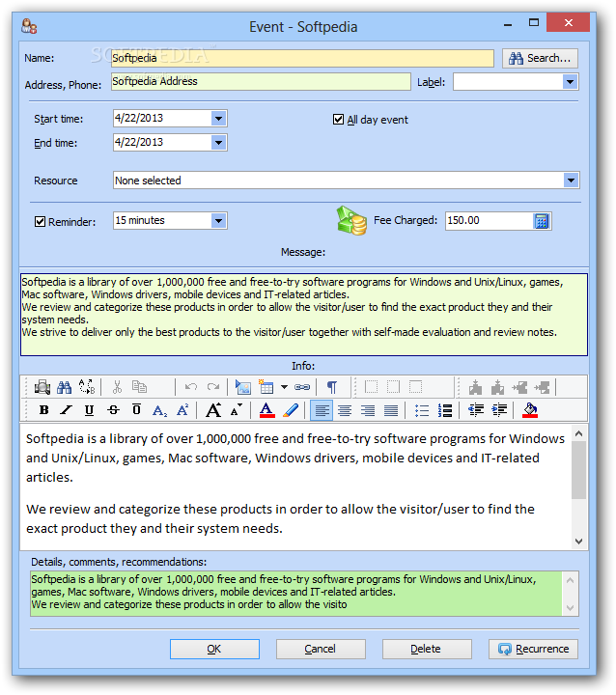Image resolution: width=616 pixels, height=695 pixels.
Task: Apply italic formatting
Action: (66, 410)
